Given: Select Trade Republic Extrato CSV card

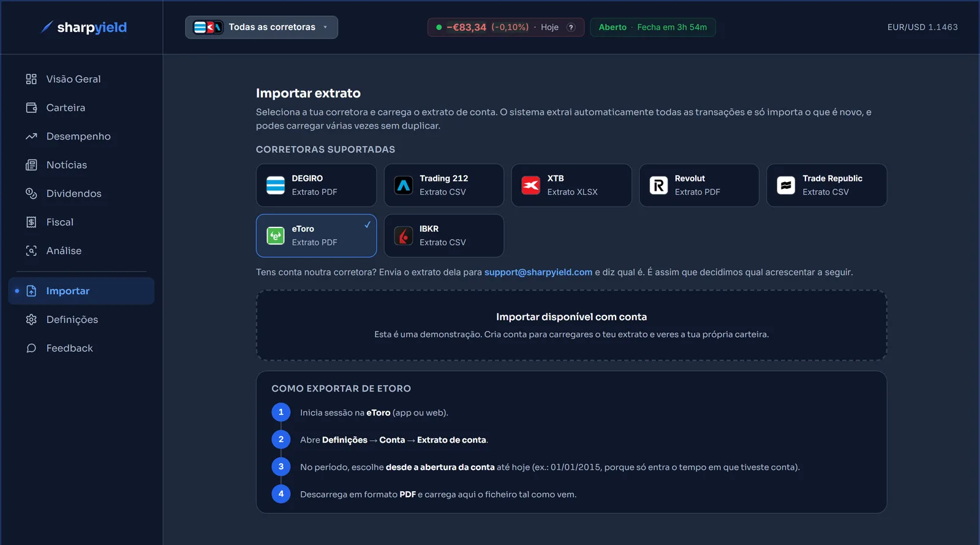Looking at the screenshot, I should click(x=827, y=185).
